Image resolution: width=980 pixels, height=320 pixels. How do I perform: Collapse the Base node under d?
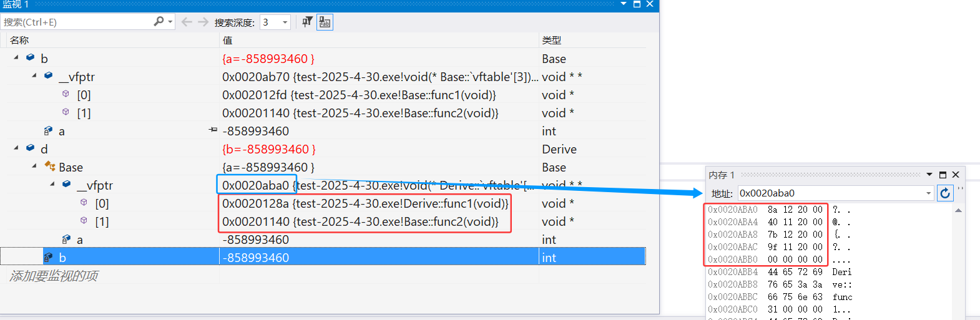pyautogui.click(x=34, y=166)
